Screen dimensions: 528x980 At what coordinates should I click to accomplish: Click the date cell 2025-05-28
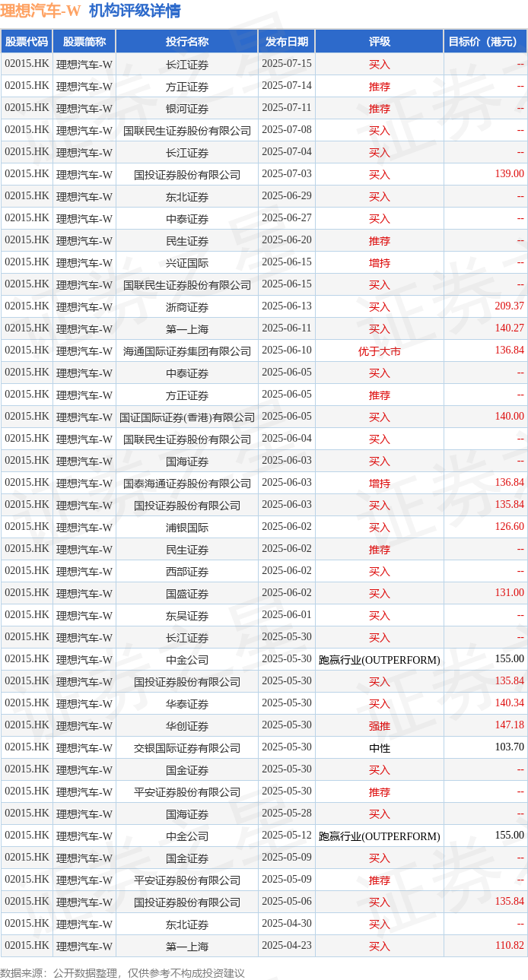(287, 813)
